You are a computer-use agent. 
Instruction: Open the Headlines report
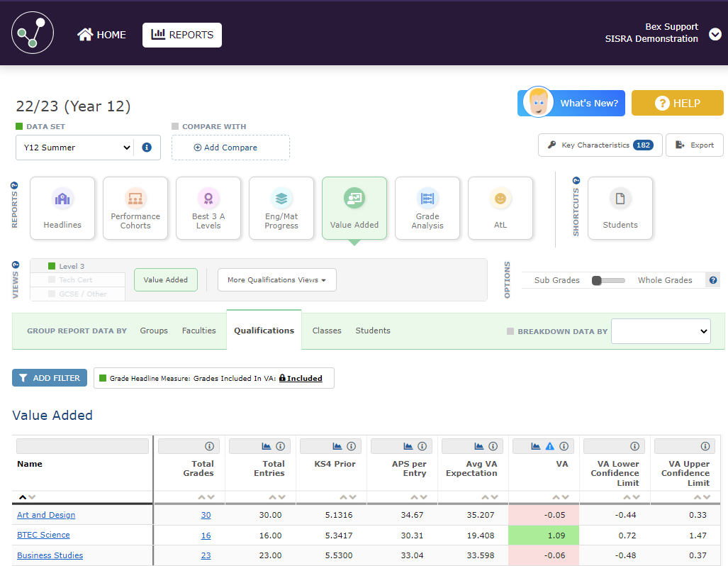pos(62,208)
